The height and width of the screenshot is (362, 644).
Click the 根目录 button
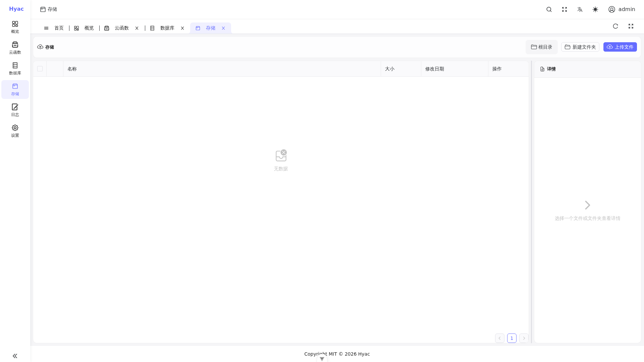(542, 47)
